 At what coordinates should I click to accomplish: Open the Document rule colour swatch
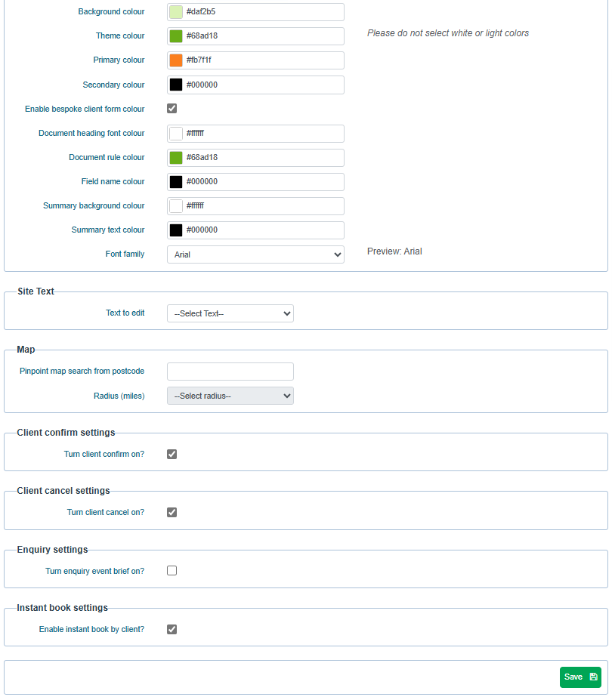pos(176,158)
